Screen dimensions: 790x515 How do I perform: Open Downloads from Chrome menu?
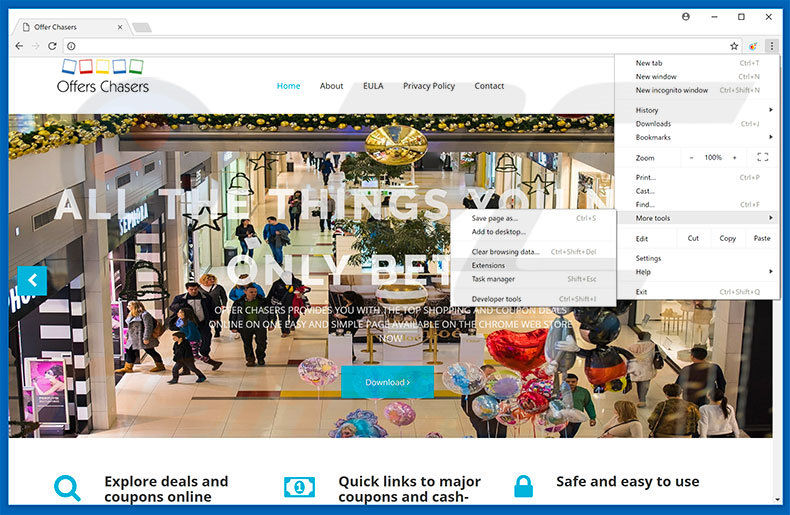tap(697, 123)
